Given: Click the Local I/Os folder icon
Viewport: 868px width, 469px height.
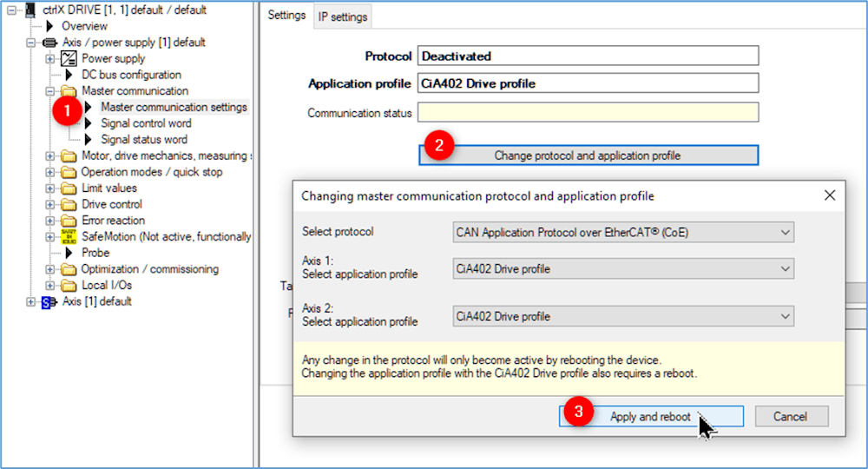Looking at the screenshot, I should (69, 286).
